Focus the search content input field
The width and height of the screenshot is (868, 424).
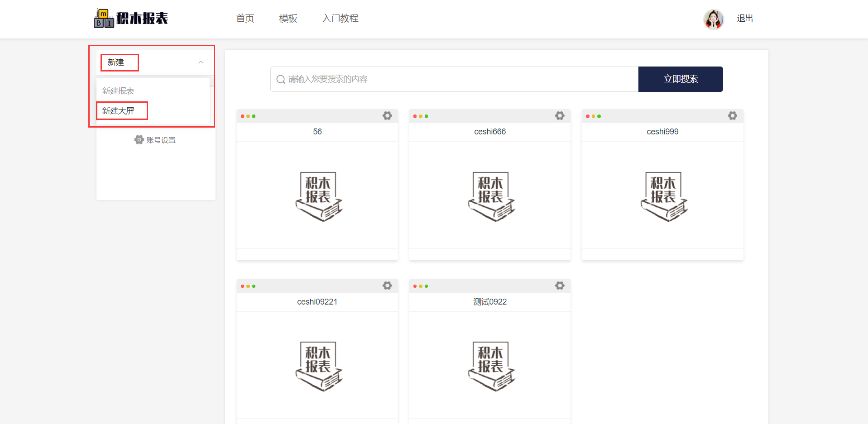click(x=454, y=79)
